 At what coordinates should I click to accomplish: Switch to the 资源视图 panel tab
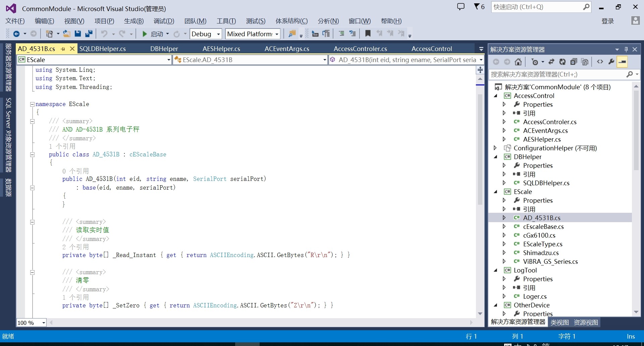pos(586,323)
